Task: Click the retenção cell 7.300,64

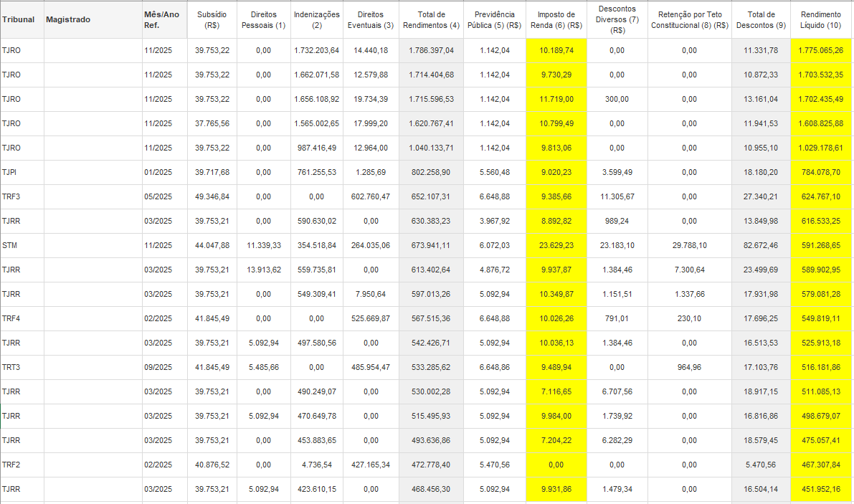Action: tap(690, 270)
